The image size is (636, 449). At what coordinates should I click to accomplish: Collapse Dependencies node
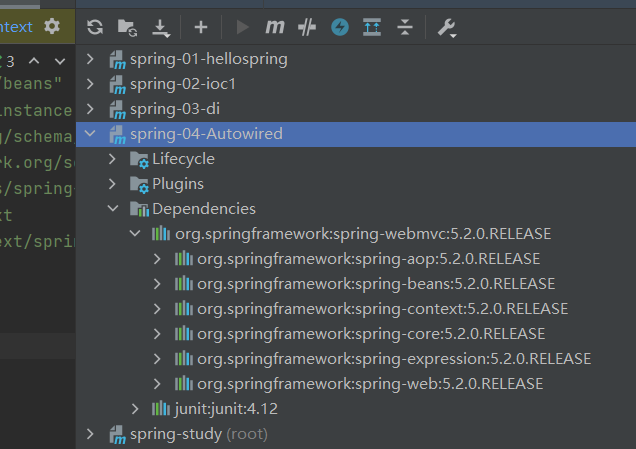113,208
